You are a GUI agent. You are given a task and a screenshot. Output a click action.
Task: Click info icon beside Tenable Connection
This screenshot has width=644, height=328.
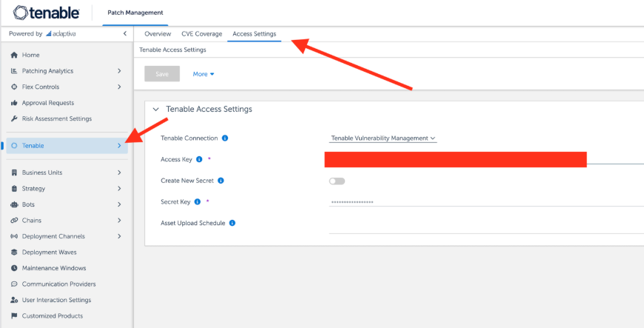click(x=225, y=138)
